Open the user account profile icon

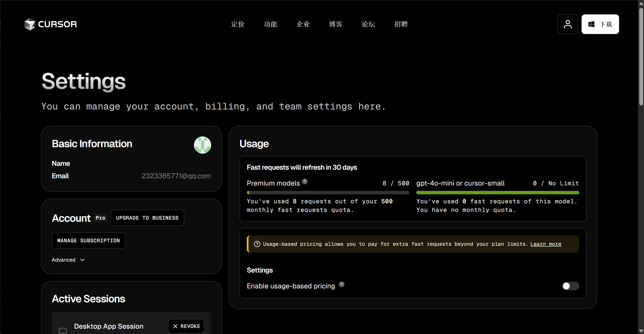point(568,24)
